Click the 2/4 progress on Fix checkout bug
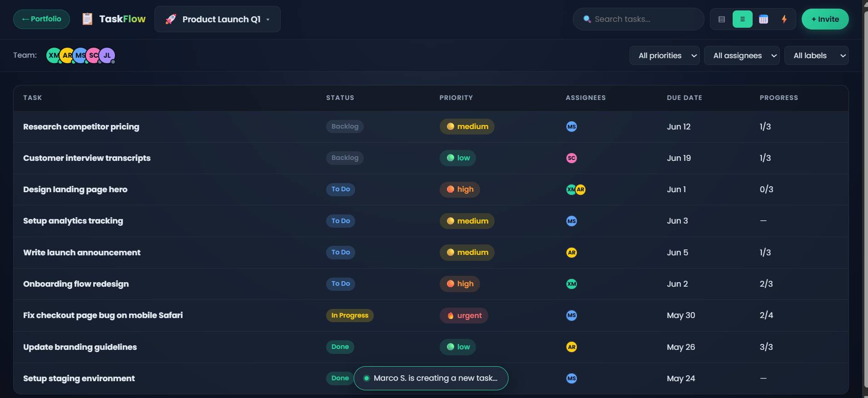Viewport: 868px width, 398px height. (766, 315)
